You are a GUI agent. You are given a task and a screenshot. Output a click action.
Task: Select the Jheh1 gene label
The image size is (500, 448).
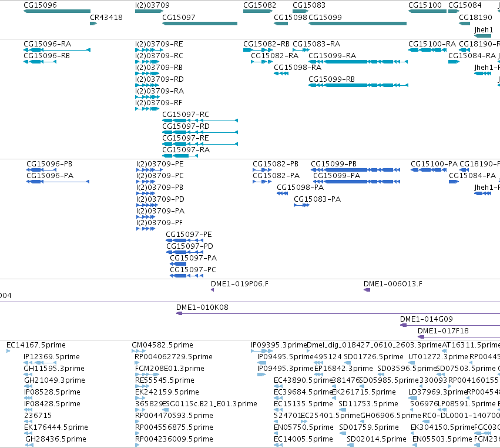[484, 29]
